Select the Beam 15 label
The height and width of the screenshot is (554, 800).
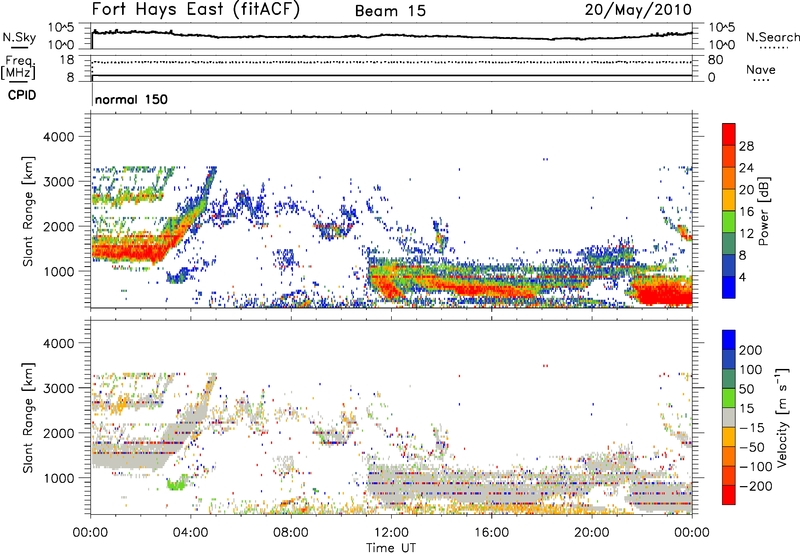point(390,11)
